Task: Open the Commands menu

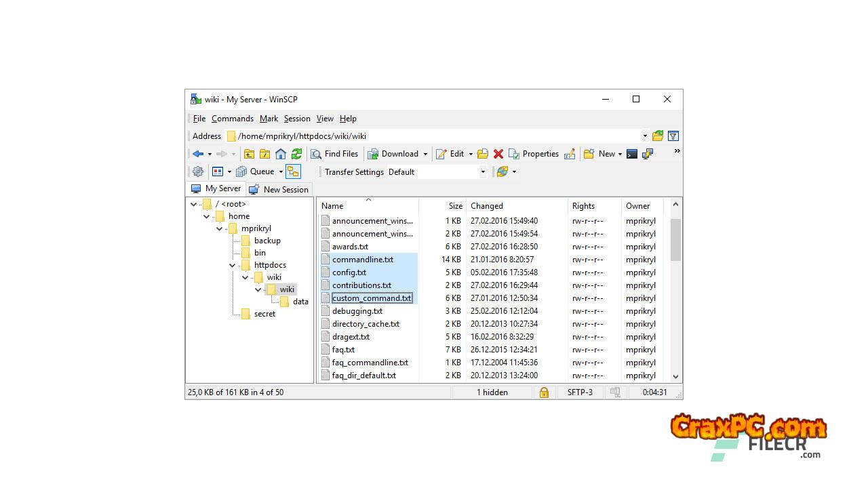Action: [x=232, y=119]
